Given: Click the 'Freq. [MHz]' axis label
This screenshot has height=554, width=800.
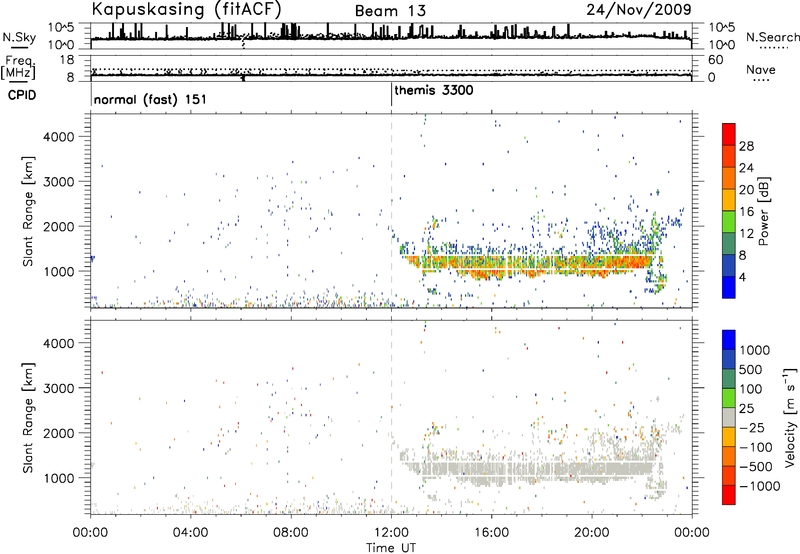Looking at the screenshot, I should (18, 67).
